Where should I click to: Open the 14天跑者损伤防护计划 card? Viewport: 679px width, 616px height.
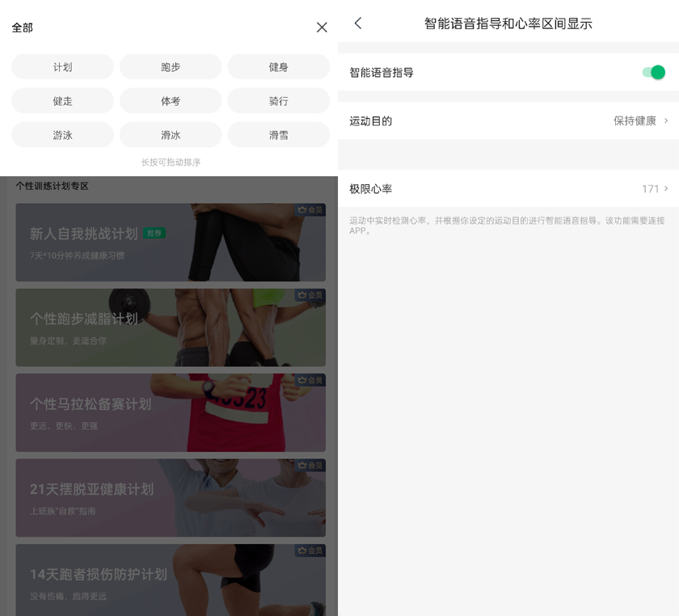[x=171, y=580]
